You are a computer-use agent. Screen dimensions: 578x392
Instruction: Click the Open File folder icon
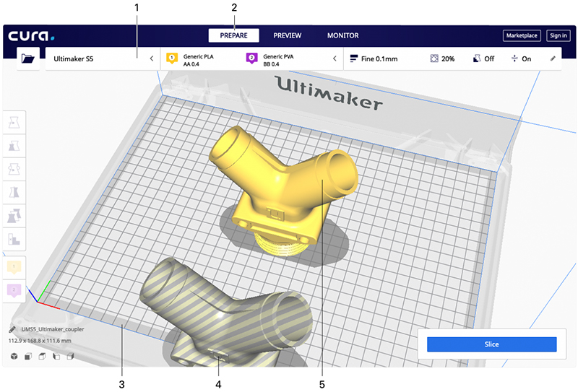point(28,59)
